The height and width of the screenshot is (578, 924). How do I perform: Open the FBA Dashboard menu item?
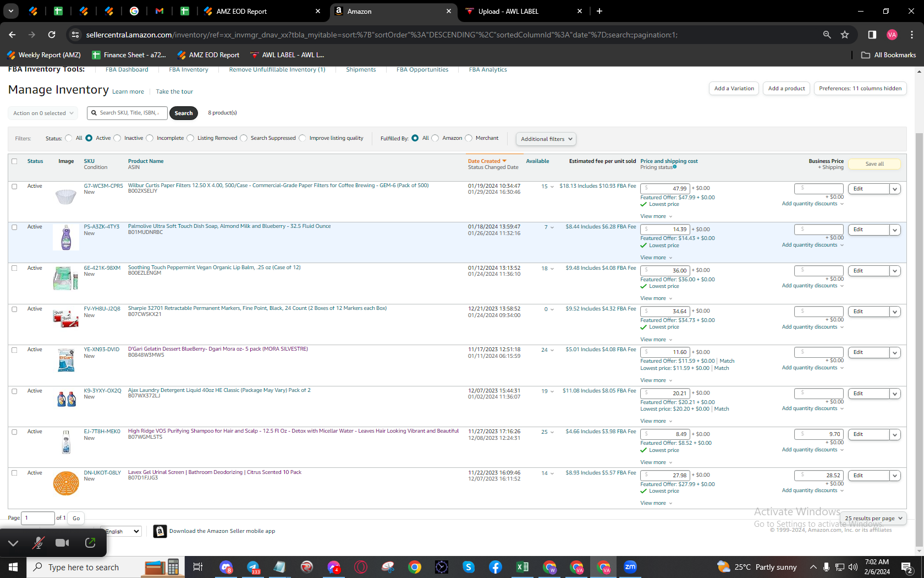click(127, 69)
